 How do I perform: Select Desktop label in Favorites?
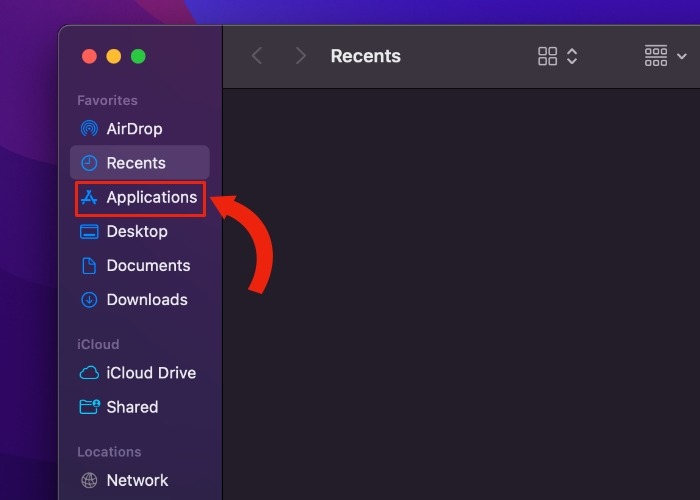pos(137,232)
